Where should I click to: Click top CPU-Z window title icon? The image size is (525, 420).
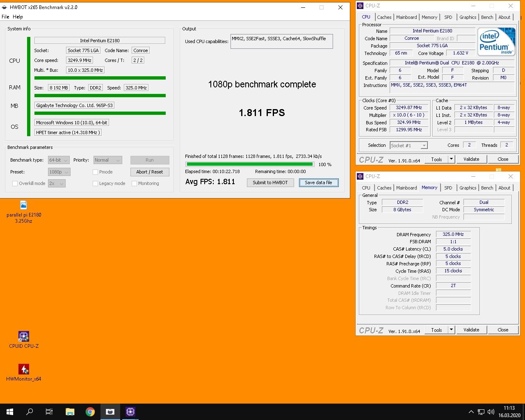pos(360,6)
